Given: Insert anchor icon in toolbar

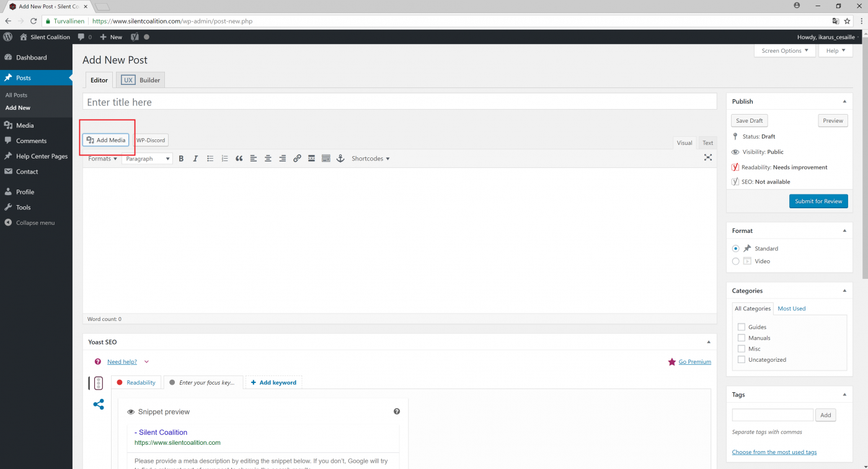Looking at the screenshot, I should (340, 159).
